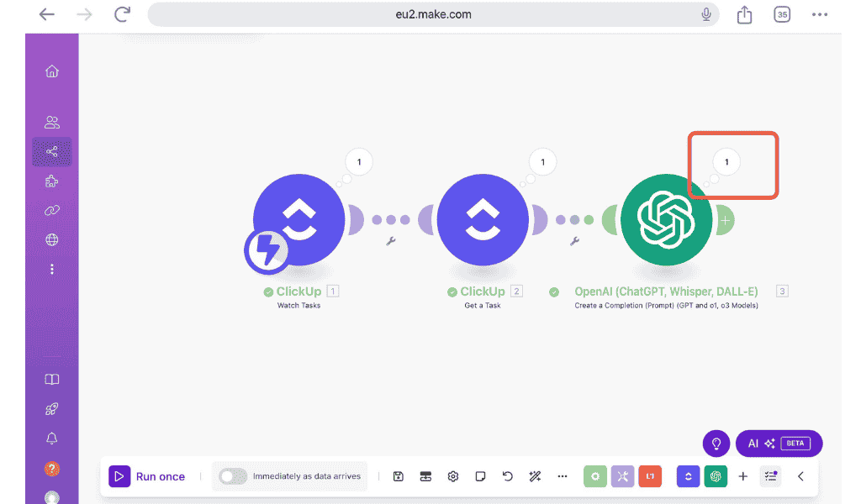This screenshot has height=504, width=861.
Task: Go back using the browser back arrow
Action: tap(47, 14)
